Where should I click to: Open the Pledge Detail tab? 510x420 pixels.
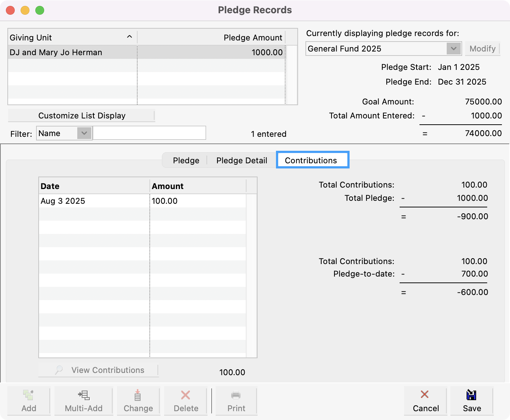coord(242,160)
